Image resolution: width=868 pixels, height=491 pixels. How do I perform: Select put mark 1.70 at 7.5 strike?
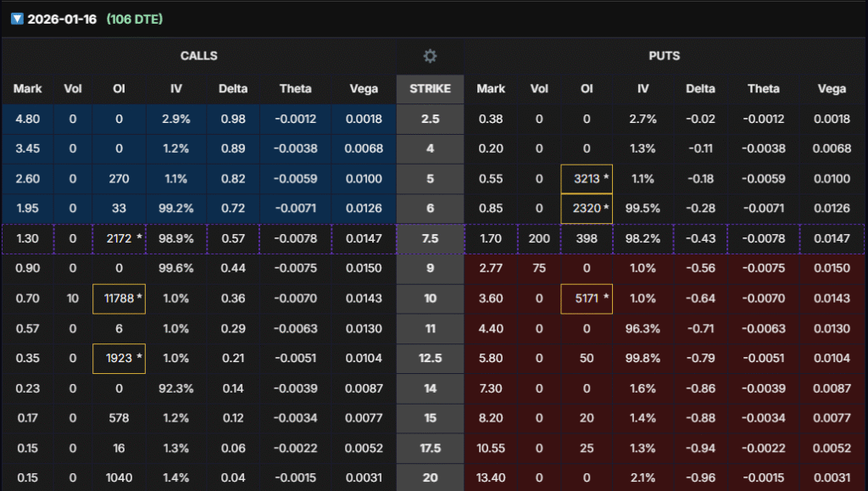491,239
